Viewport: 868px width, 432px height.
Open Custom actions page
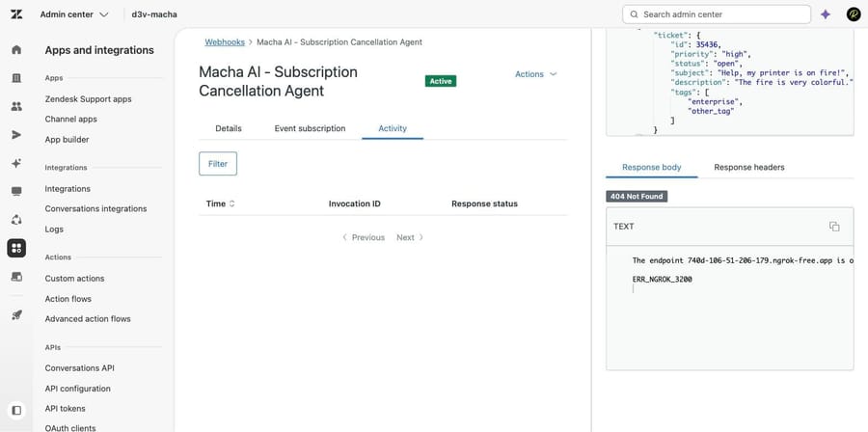click(x=74, y=279)
